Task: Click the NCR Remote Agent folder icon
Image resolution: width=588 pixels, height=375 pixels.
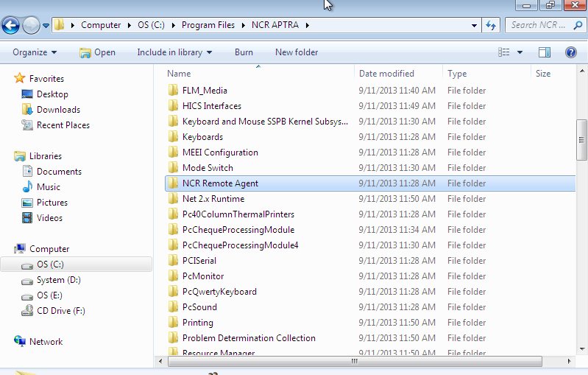Action: (x=173, y=183)
